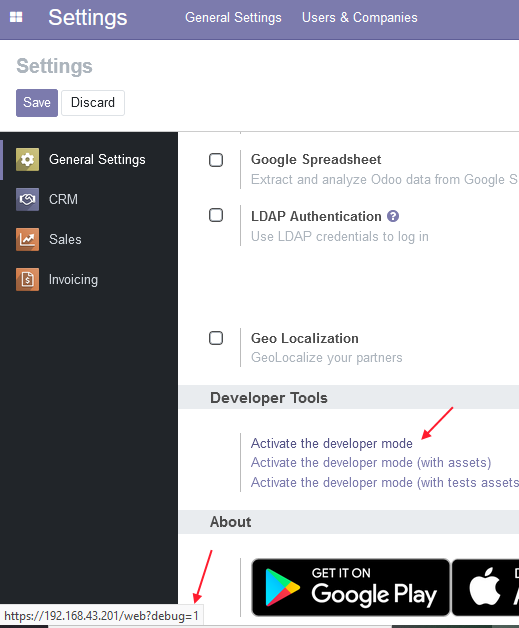519x628 pixels.
Task: Open the apps grid menu icon
Action: (x=16, y=17)
